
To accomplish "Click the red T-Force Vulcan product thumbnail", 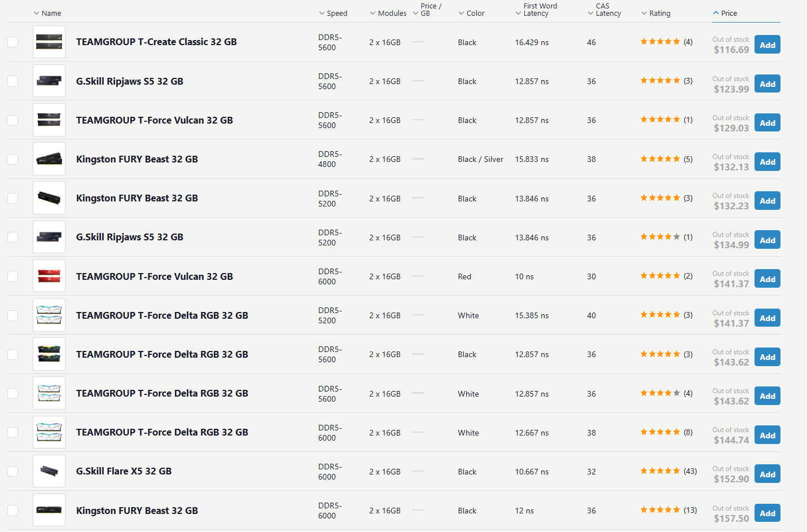I will point(49,276).
